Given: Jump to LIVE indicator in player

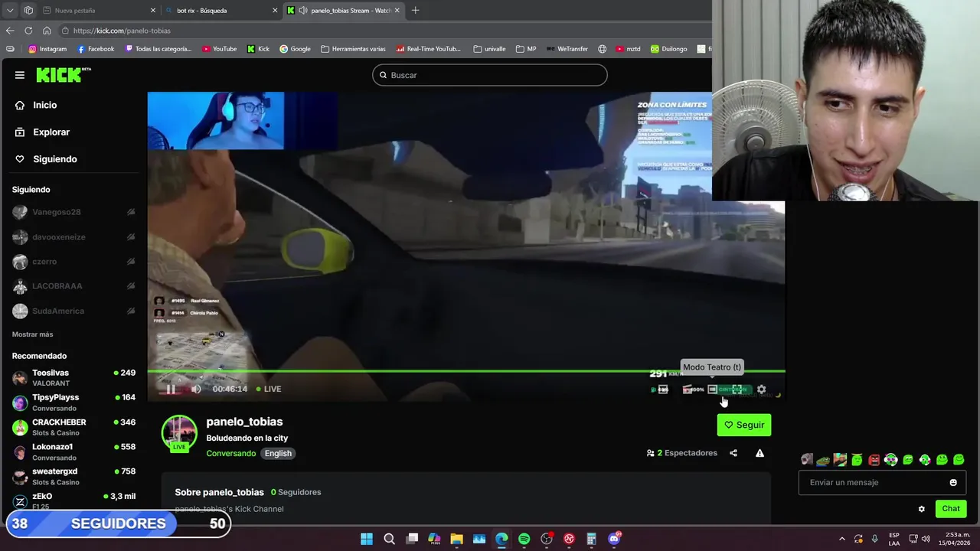Looking at the screenshot, I should click(x=269, y=389).
